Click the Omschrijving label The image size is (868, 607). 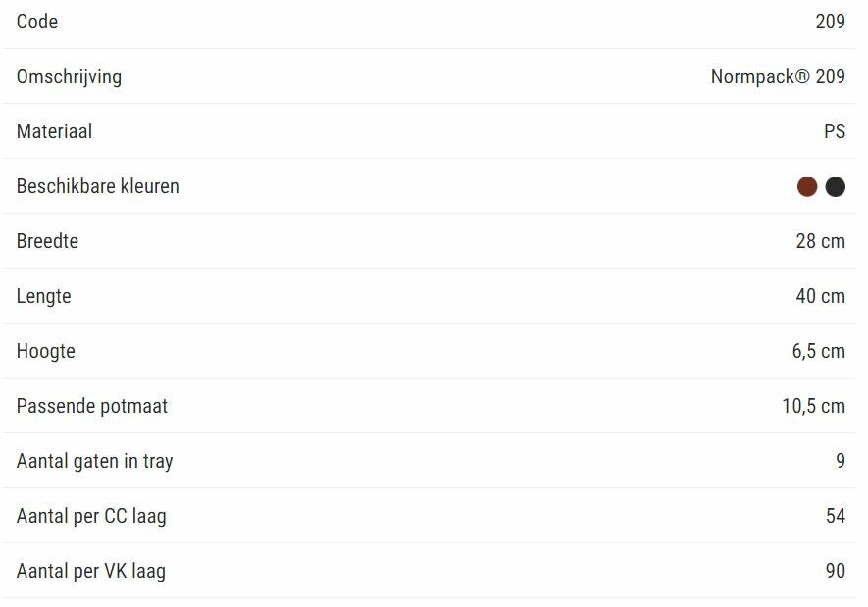coord(69,76)
